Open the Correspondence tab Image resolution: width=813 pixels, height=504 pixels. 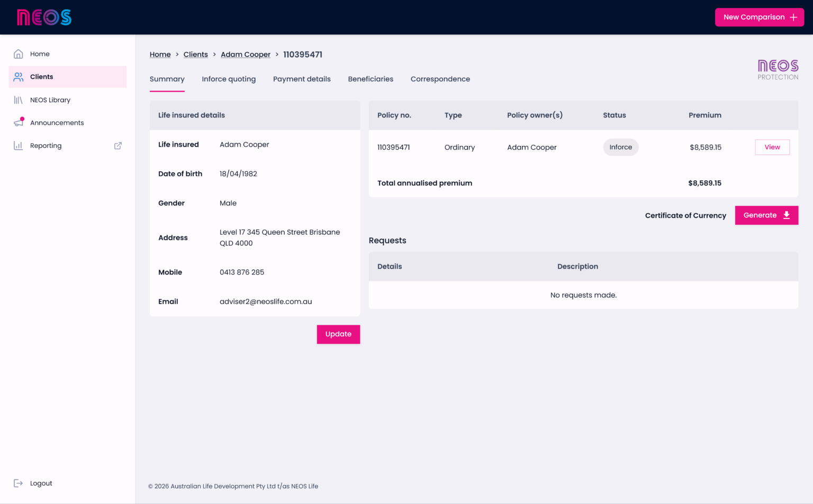pos(440,79)
